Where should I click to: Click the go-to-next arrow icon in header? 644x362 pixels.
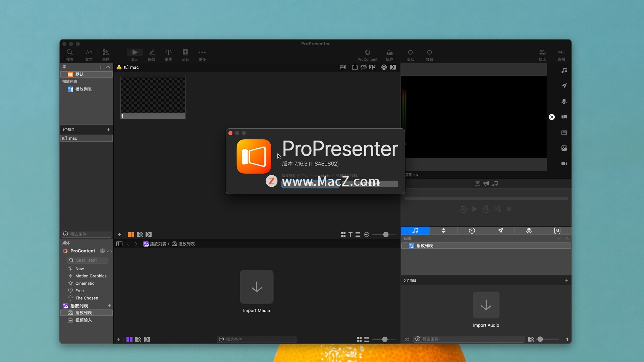point(393,67)
